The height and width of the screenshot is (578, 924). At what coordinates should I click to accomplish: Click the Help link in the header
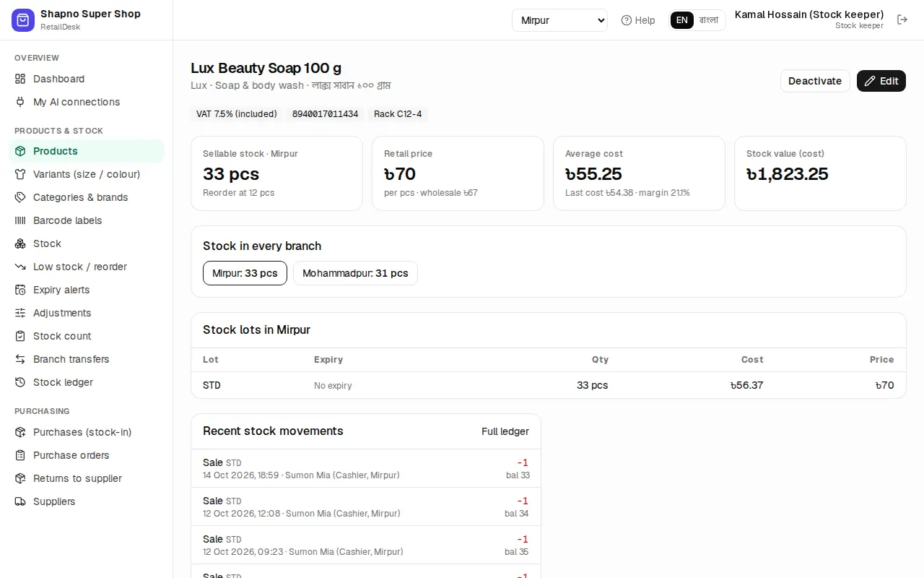click(638, 20)
